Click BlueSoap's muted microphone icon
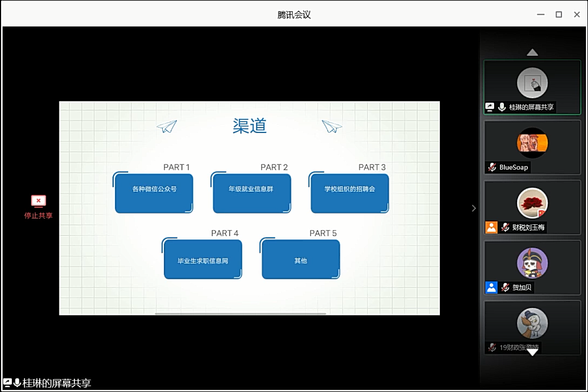The width and height of the screenshot is (588, 392). point(492,167)
